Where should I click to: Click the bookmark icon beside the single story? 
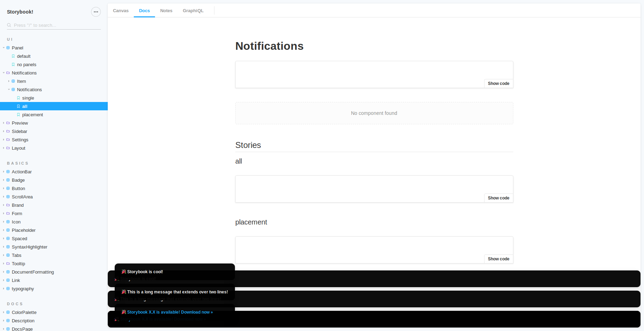pos(18,98)
